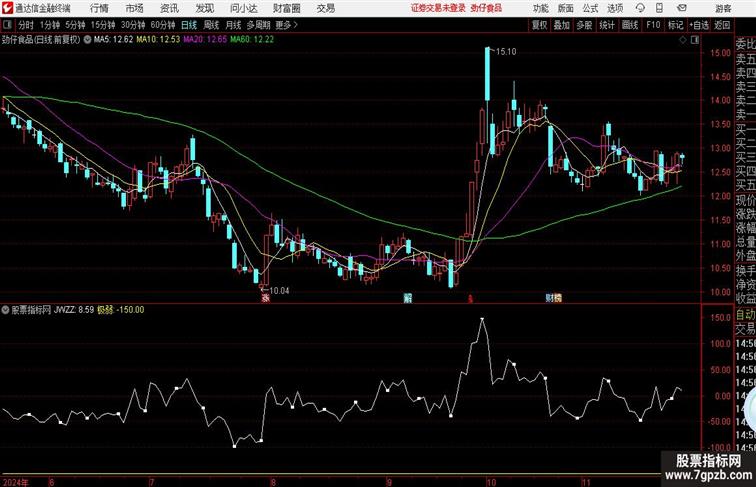Toggle the side panel icon at chart top-right

pyautogui.click(x=695, y=40)
